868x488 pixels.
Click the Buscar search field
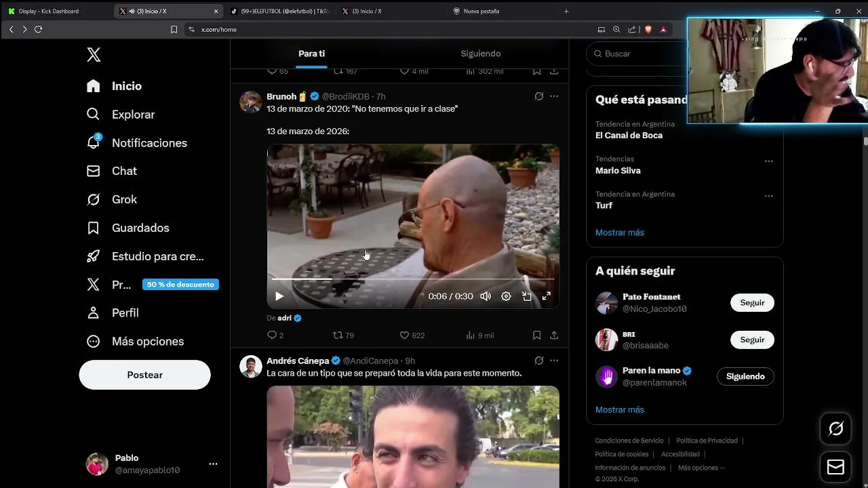(637, 54)
